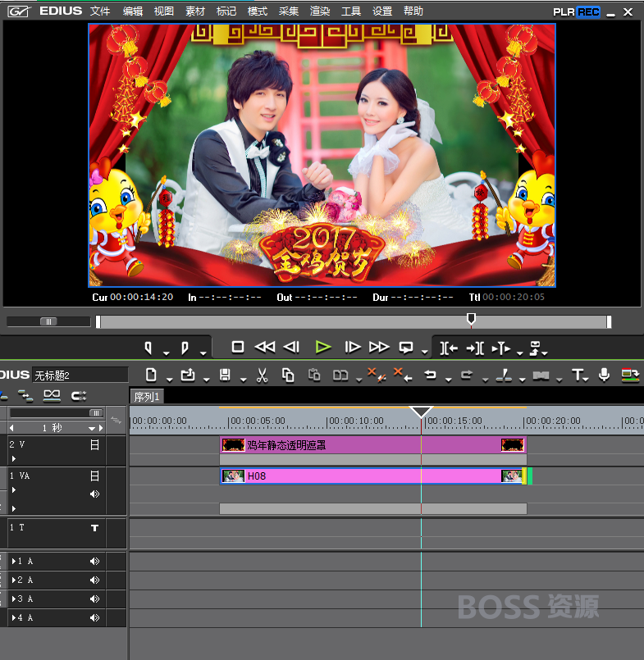Click the Paste icon in timeline toolbar

point(314,375)
